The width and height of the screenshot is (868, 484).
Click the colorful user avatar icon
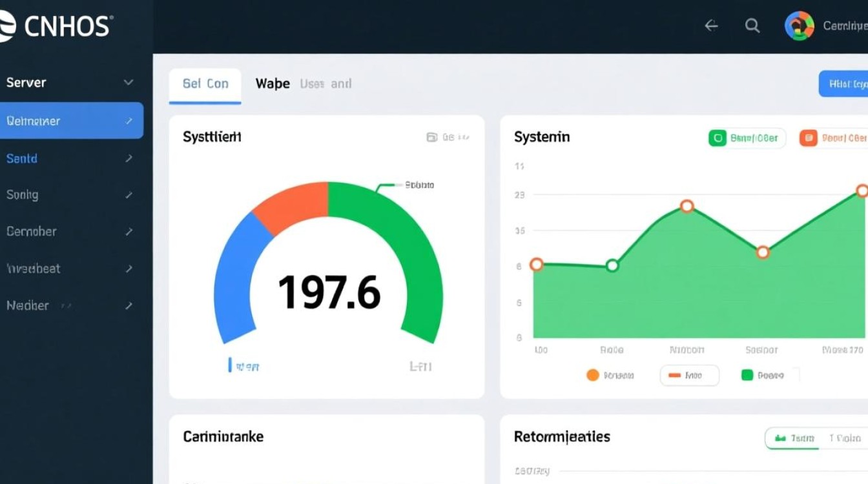[x=799, y=26]
